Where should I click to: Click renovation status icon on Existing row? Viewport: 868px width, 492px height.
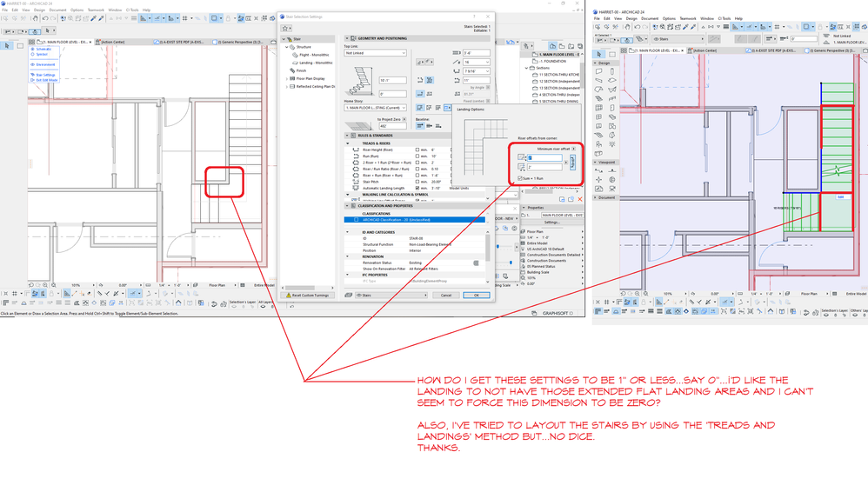(x=476, y=263)
